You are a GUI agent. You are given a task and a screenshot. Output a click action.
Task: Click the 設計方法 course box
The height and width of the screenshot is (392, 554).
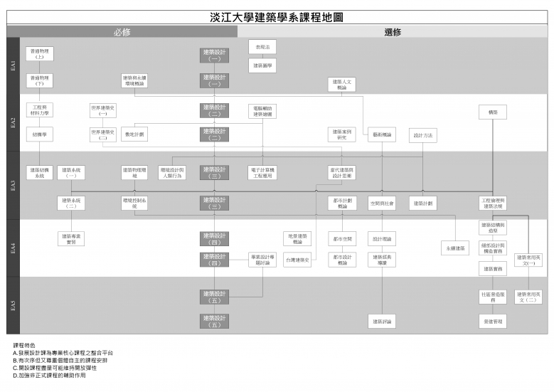(x=423, y=135)
